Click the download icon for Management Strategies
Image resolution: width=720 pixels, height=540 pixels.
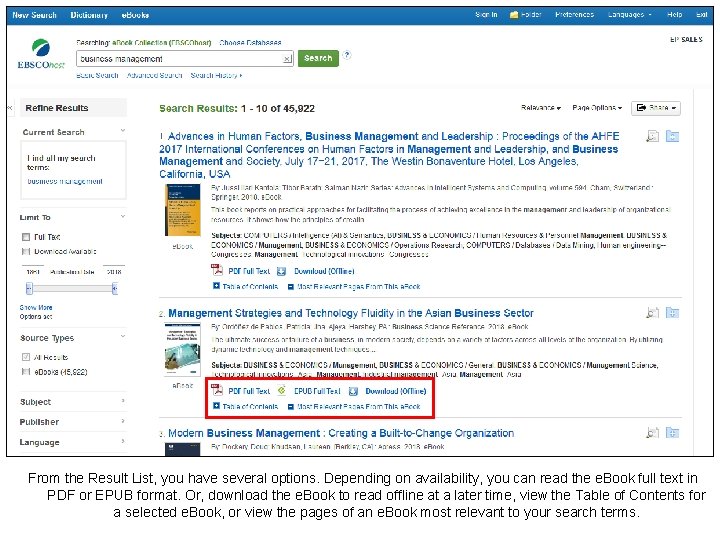(x=353, y=391)
